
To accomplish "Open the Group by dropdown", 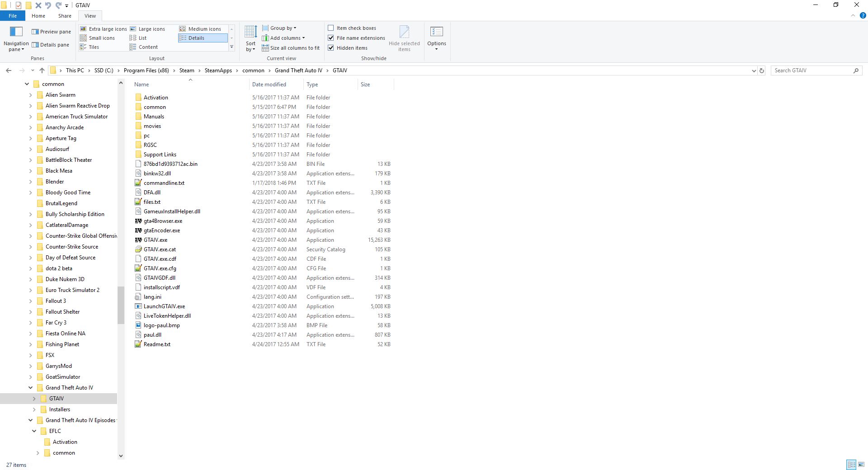I will tap(279, 28).
